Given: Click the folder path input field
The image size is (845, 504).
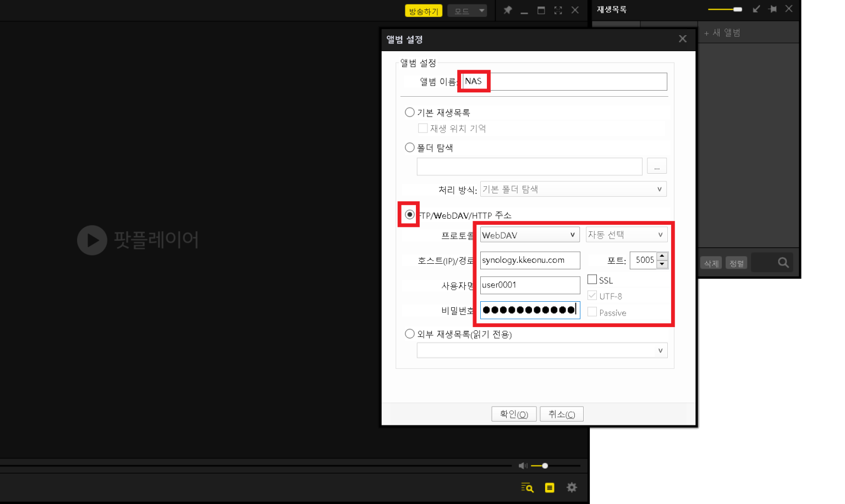Looking at the screenshot, I should (x=529, y=167).
